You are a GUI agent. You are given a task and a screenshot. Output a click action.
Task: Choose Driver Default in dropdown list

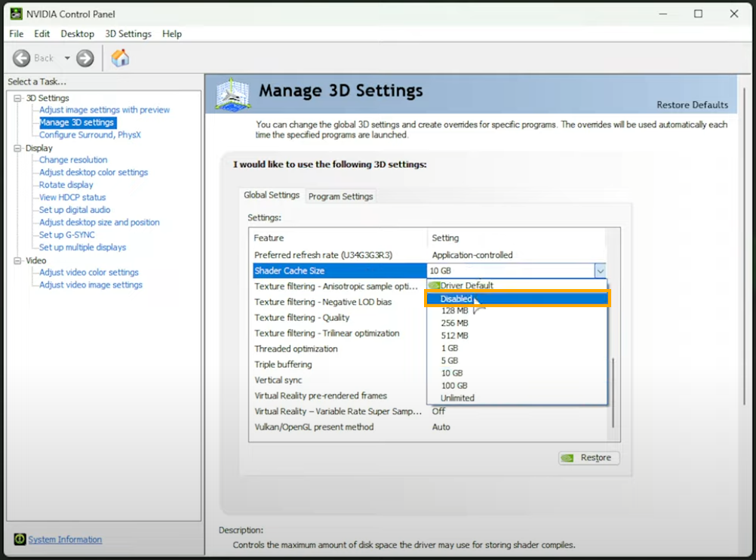click(516, 285)
